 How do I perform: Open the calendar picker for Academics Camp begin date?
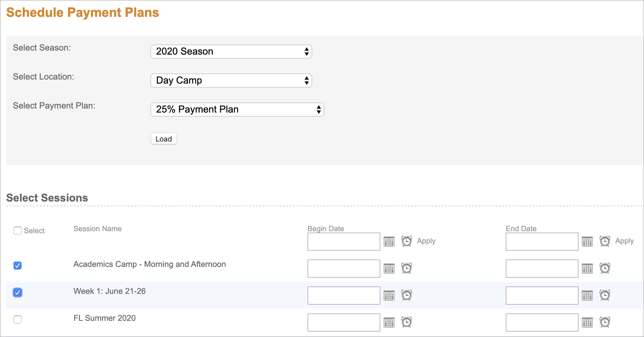[x=389, y=268]
